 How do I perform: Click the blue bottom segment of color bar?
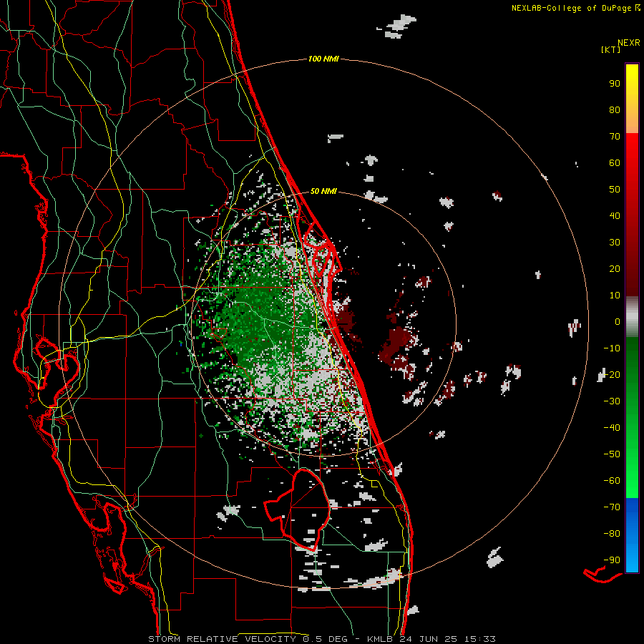pyautogui.click(x=632, y=535)
